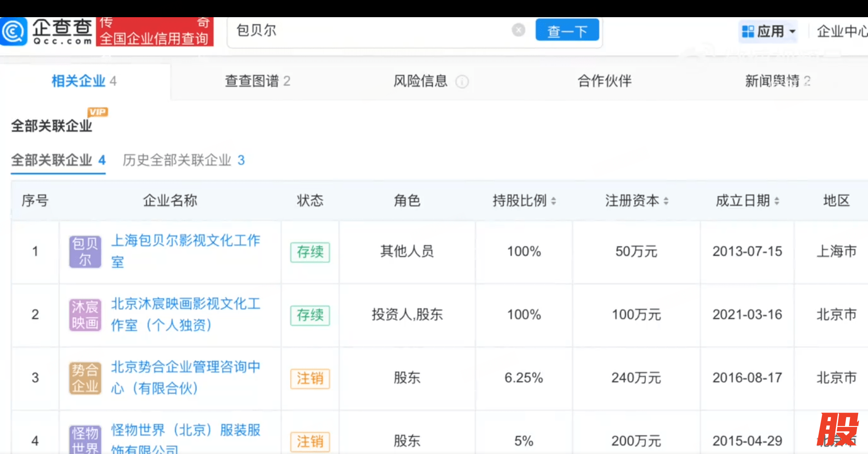This screenshot has height=454, width=868.
Task: Expand the 应用 dropdown menu
Action: [x=769, y=32]
